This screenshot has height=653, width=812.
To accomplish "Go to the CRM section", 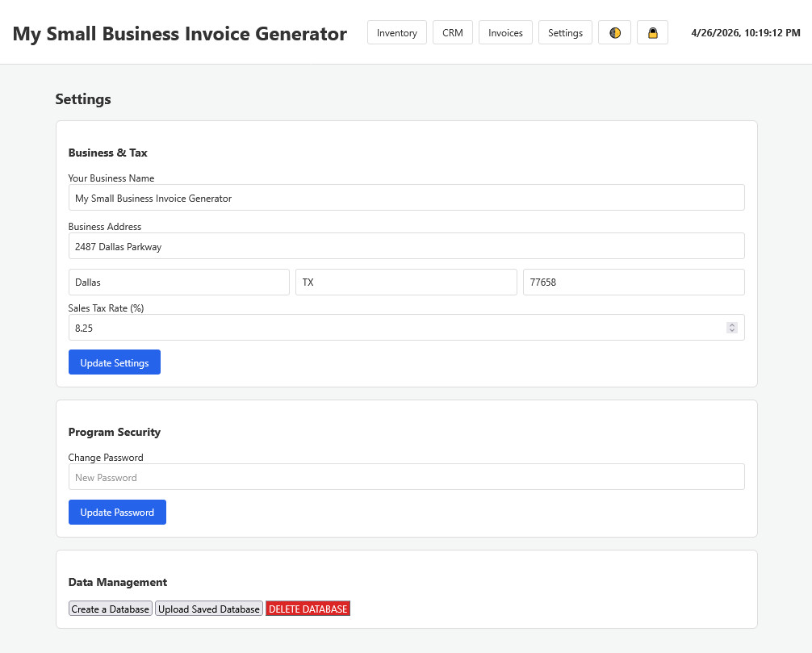I will click(453, 32).
